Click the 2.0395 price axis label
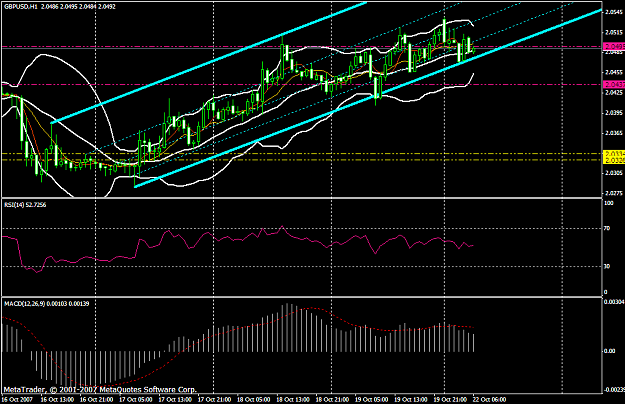The height and width of the screenshot is (404, 625). pos(614,113)
